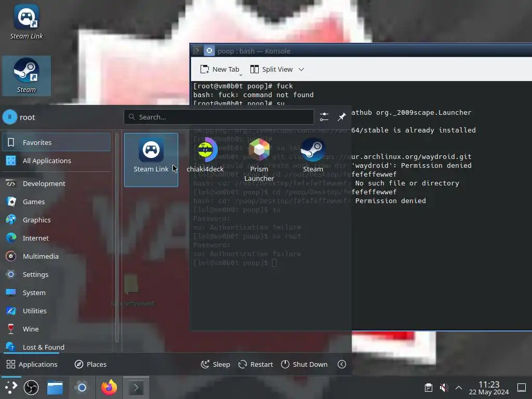Open New Tab dropdown arrow in Konsole
This screenshot has width=532, height=399.
(241, 74)
